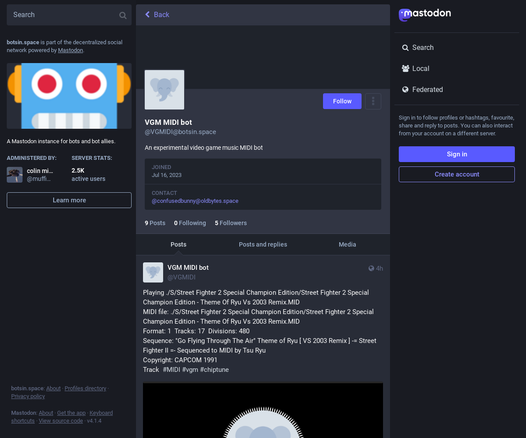Open the View source code link
The height and width of the screenshot is (438, 526).
[x=61, y=421]
